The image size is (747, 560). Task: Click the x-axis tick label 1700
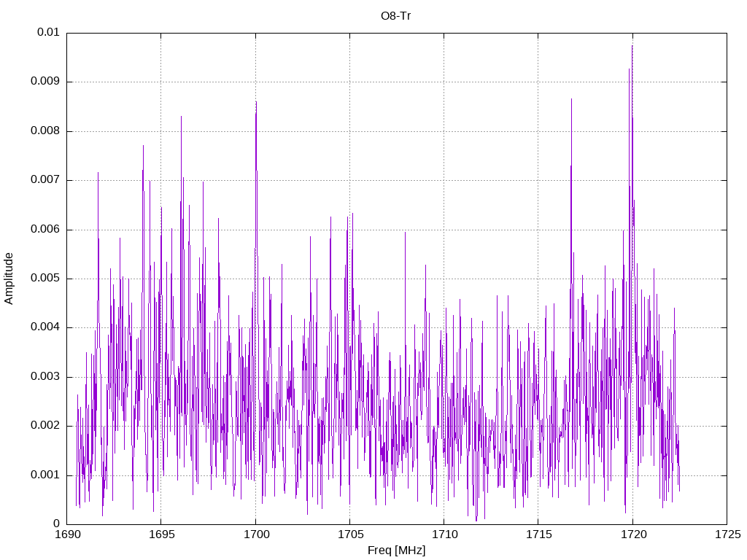tap(256, 534)
